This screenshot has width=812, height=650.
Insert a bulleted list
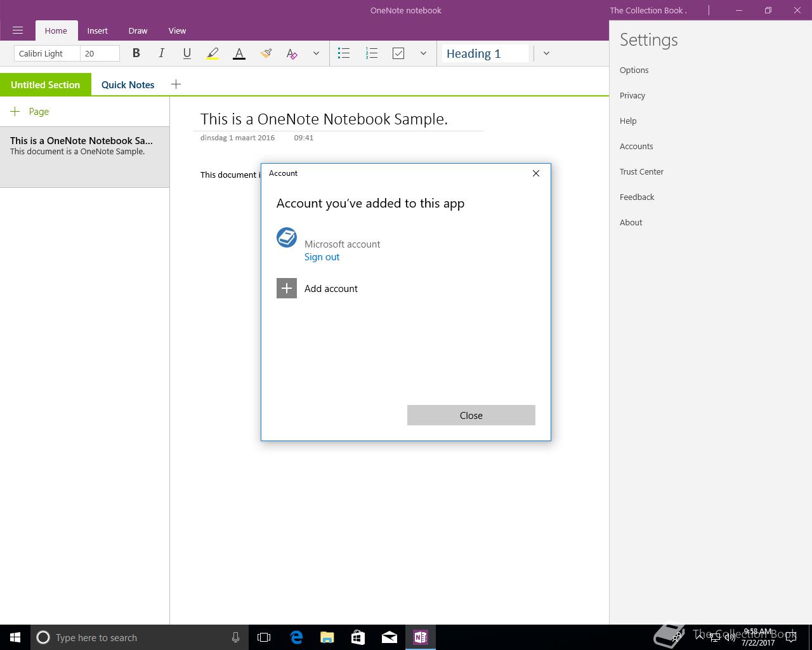[344, 53]
